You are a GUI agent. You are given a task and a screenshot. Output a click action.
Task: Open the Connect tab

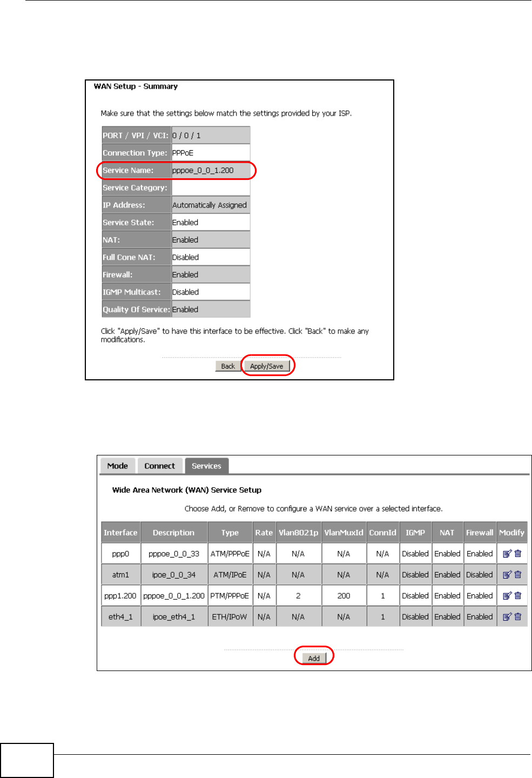pyautogui.click(x=160, y=466)
